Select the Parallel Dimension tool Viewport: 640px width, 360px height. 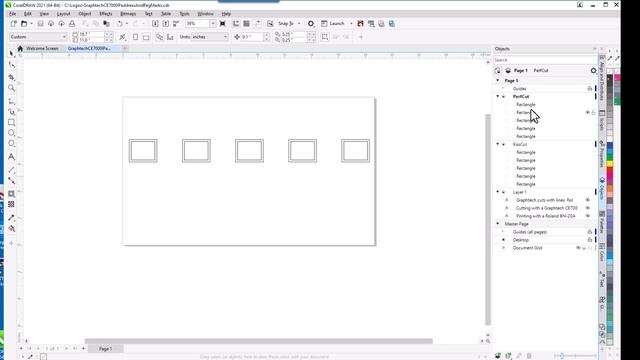[11, 170]
